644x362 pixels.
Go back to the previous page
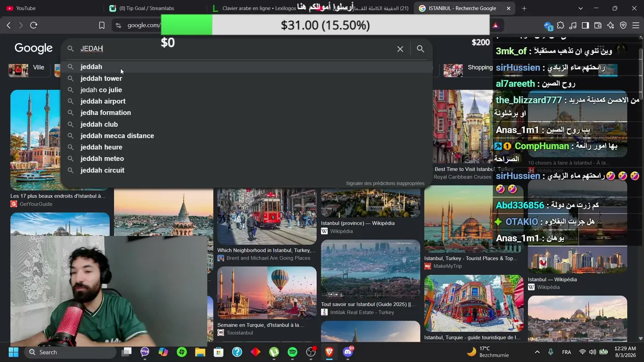(9, 25)
